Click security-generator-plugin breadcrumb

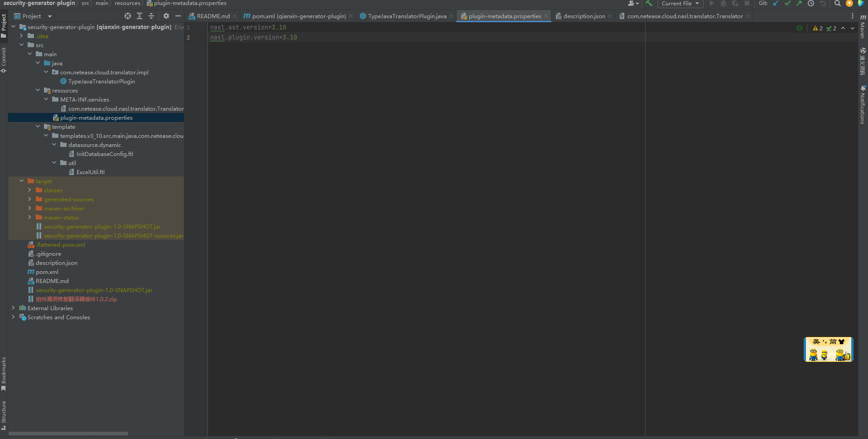[39, 3]
